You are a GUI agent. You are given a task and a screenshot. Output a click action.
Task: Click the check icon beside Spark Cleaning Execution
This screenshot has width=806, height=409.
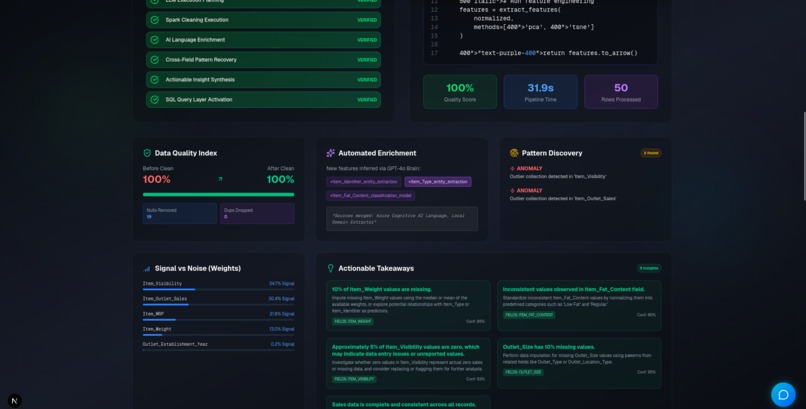[x=154, y=20]
